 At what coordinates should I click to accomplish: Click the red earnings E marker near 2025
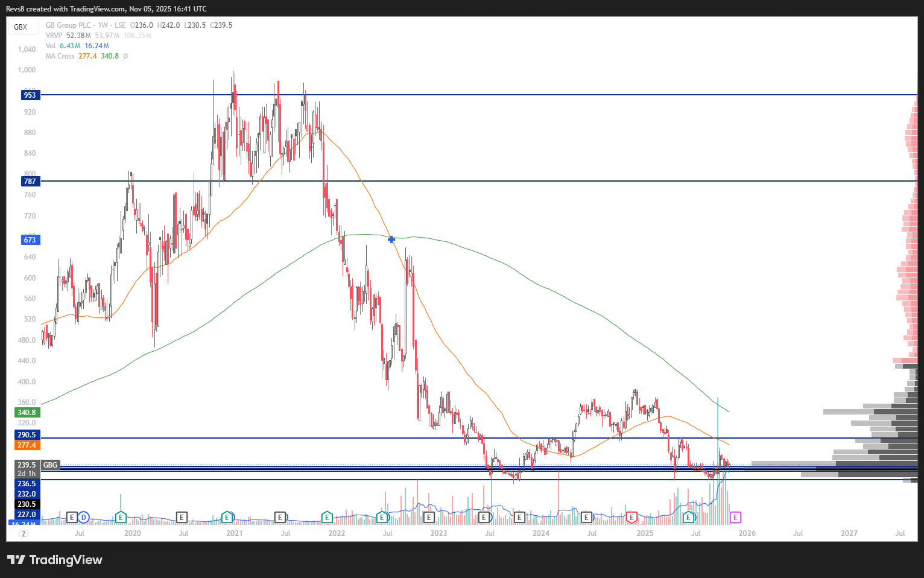pyautogui.click(x=631, y=517)
